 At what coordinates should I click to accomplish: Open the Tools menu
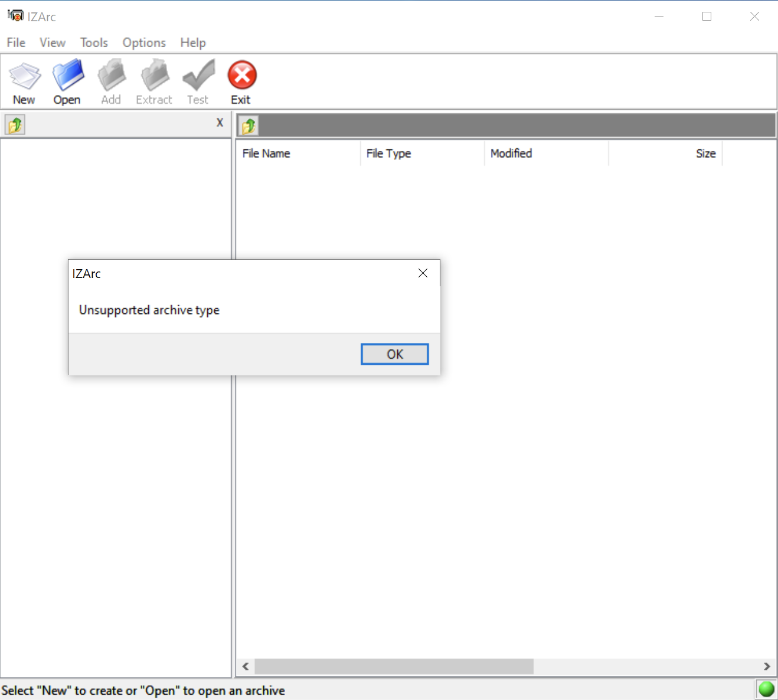tap(94, 42)
